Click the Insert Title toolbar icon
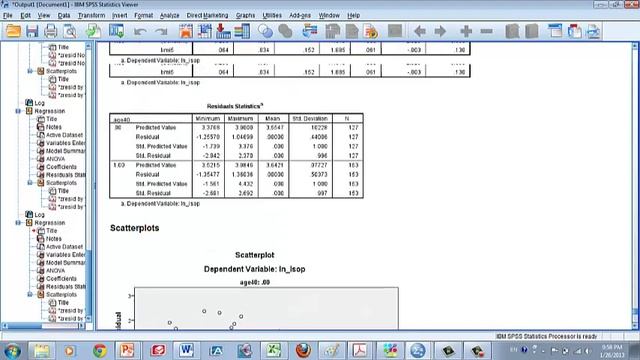 575,31
